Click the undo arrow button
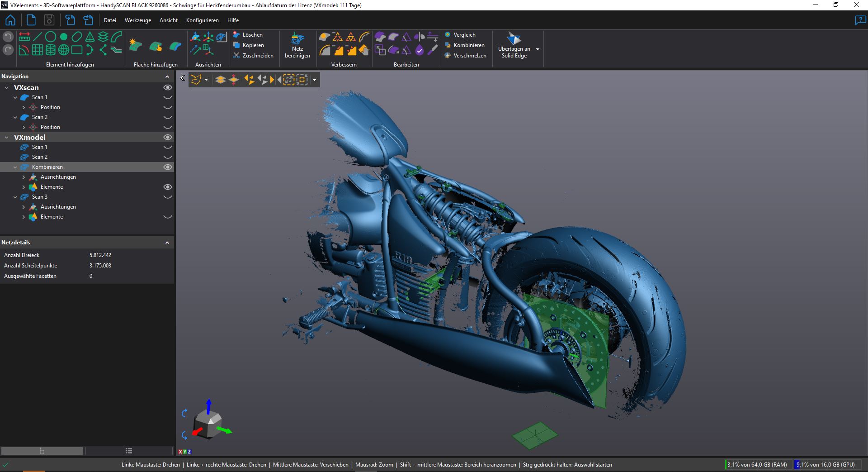Viewport: 868px width, 472px height. pyautogui.click(x=8, y=37)
